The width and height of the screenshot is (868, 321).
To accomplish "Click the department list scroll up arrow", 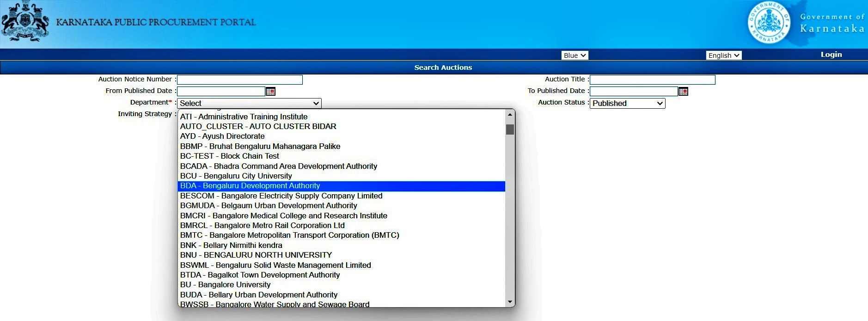I will (510, 114).
